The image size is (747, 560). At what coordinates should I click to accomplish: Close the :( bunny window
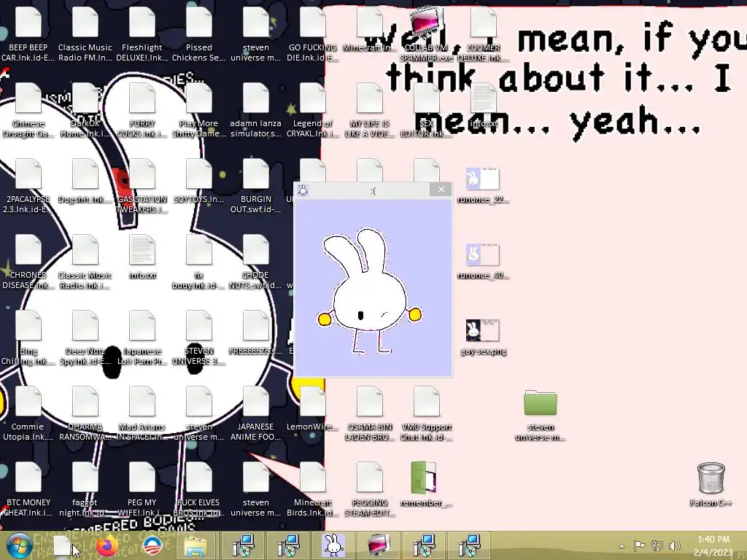coord(441,190)
